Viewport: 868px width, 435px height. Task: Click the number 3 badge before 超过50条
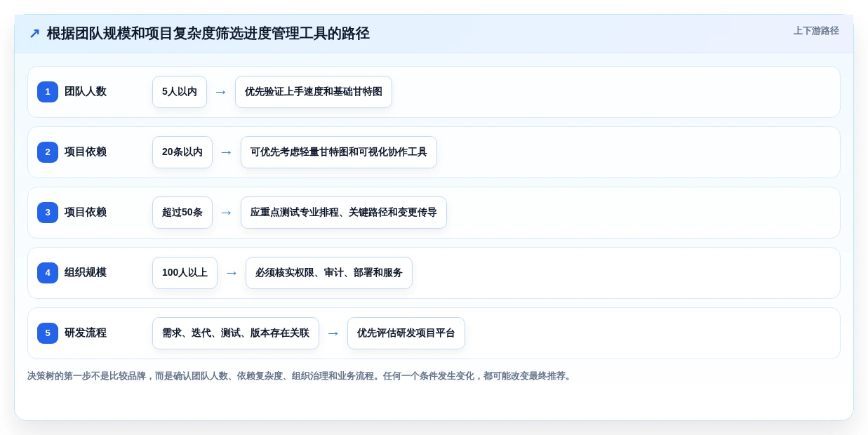pyautogui.click(x=48, y=213)
